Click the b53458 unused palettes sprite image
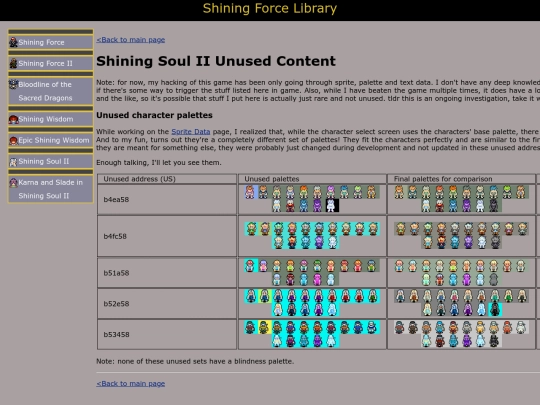This screenshot has width=540, height=405. tap(312, 334)
